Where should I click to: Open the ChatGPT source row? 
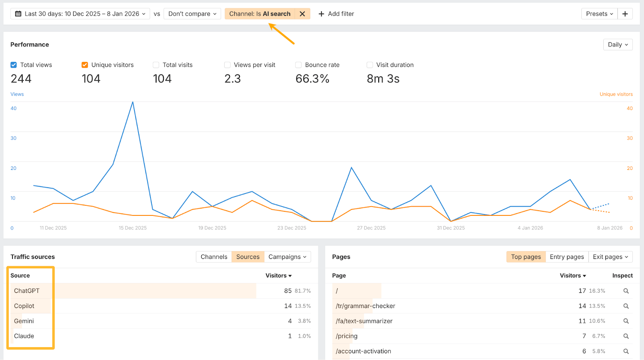point(27,291)
